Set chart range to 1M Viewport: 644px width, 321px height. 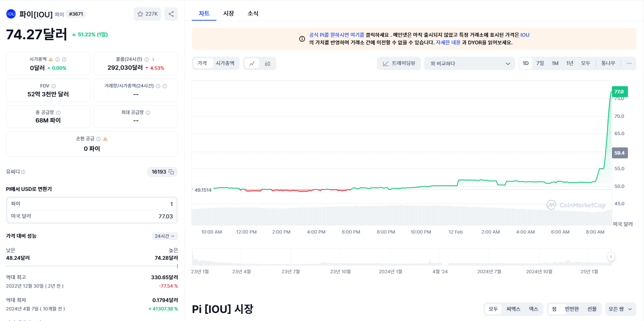(x=555, y=63)
